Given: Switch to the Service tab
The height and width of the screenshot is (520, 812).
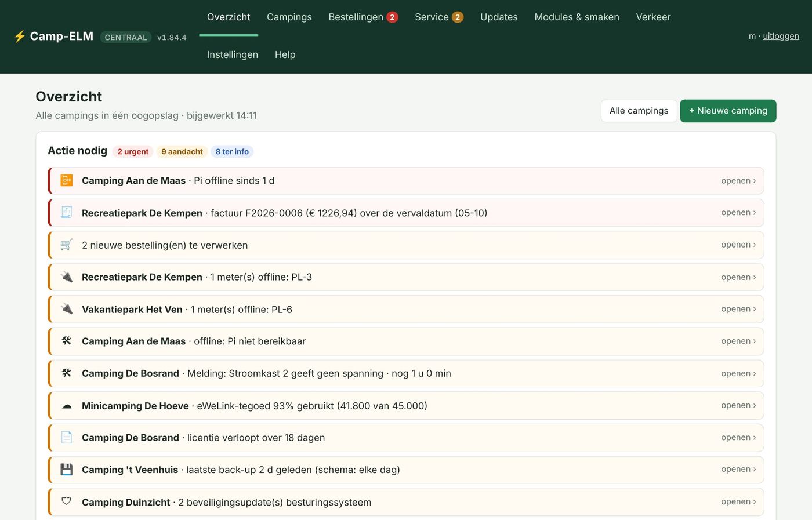Looking at the screenshot, I should [439, 17].
